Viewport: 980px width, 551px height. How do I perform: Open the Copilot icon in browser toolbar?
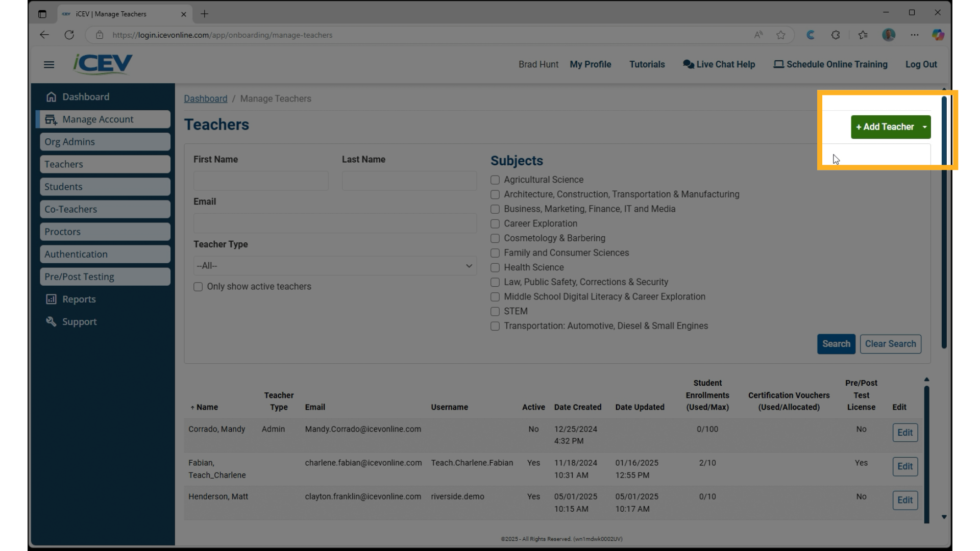pyautogui.click(x=938, y=35)
